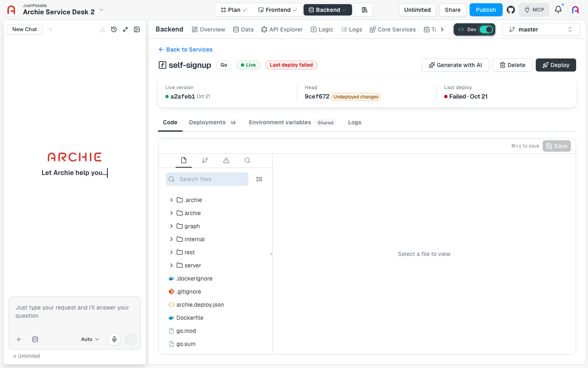The width and height of the screenshot is (588, 368).
Task: Delete the self-signup service
Action: pos(512,65)
